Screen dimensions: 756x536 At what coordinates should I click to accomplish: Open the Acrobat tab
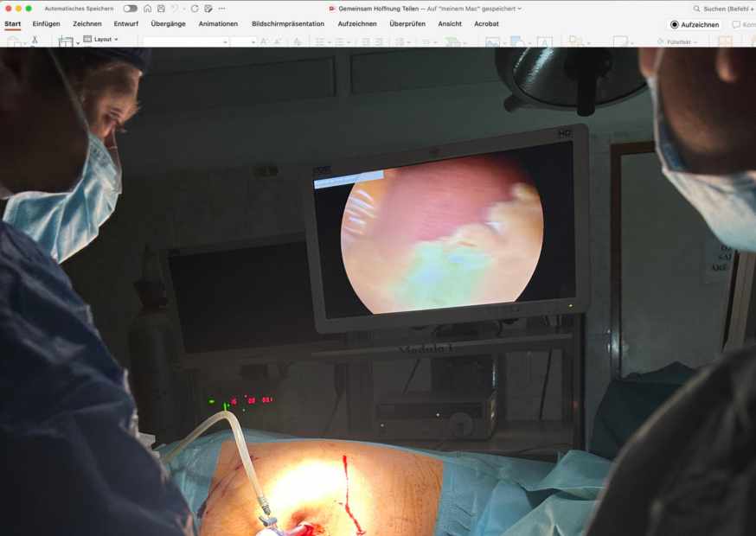point(486,23)
